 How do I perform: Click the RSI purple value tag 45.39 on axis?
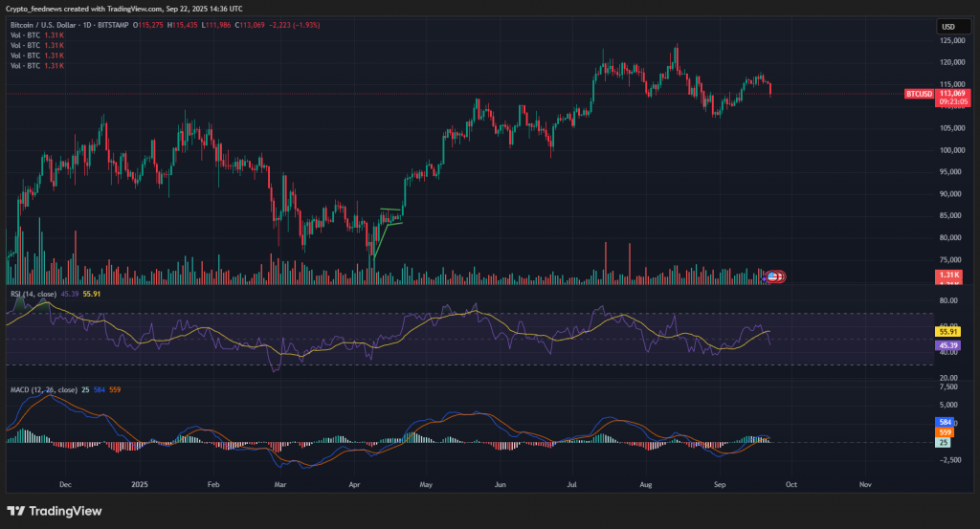[948, 344]
